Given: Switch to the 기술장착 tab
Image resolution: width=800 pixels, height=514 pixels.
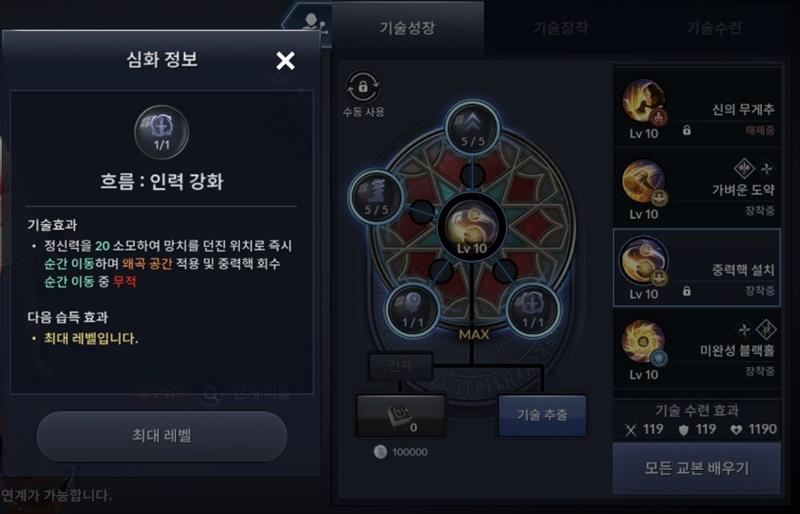Looking at the screenshot, I should [x=560, y=27].
